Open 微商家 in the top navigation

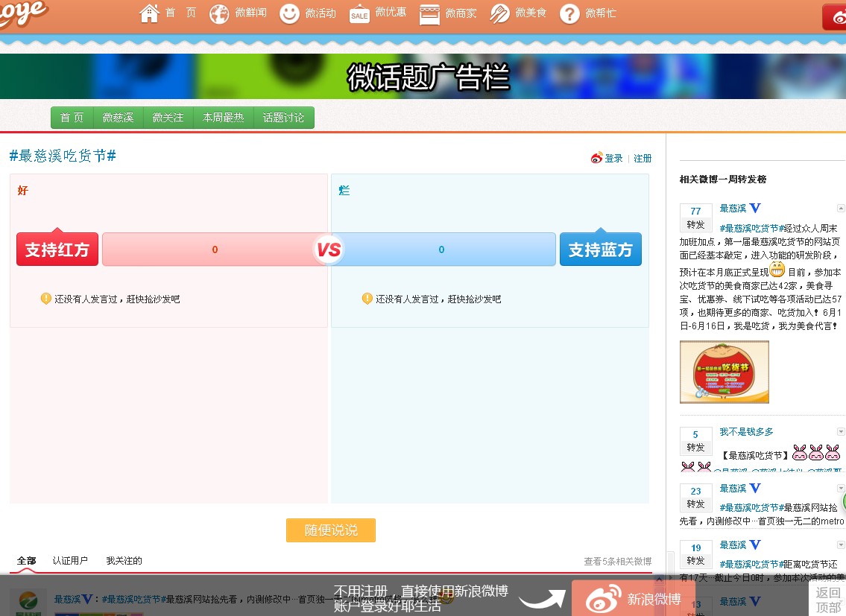pyautogui.click(x=461, y=13)
